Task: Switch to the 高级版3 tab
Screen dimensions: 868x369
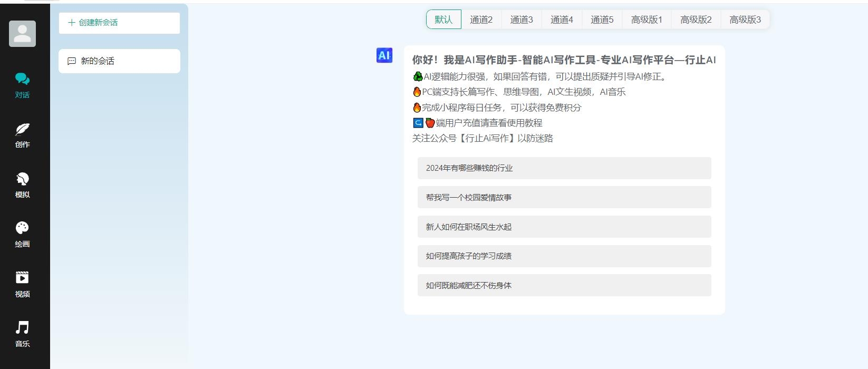Action: (x=745, y=20)
